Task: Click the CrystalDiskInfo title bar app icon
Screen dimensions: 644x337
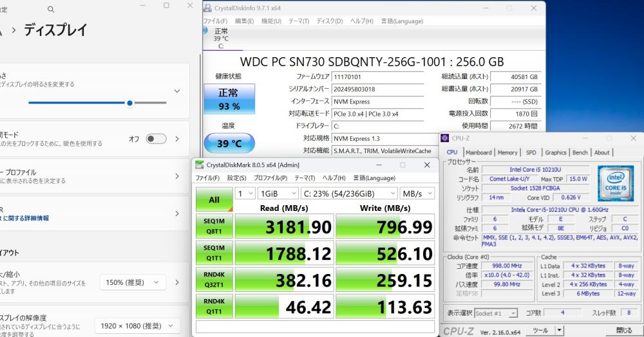Action: click(x=208, y=8)
